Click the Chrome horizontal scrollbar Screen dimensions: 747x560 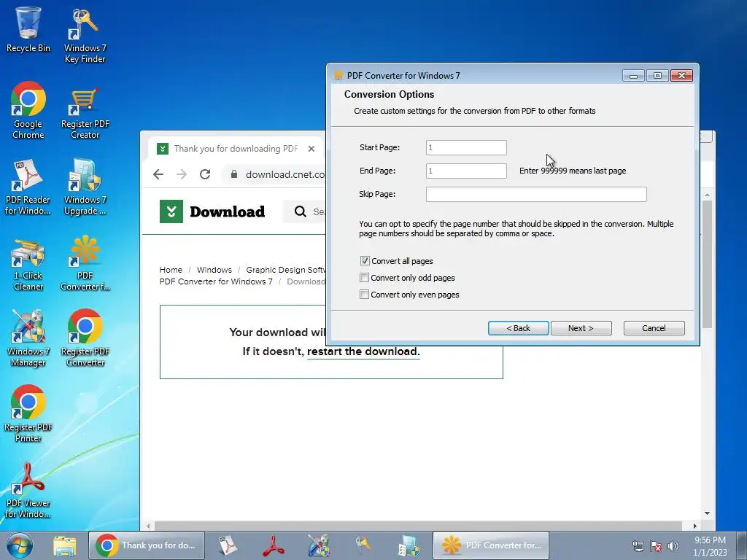tap(418, 526)
